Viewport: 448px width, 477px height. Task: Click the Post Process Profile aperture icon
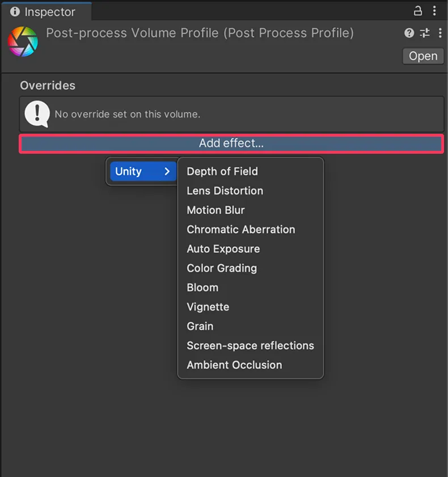[x=23, y=41]
